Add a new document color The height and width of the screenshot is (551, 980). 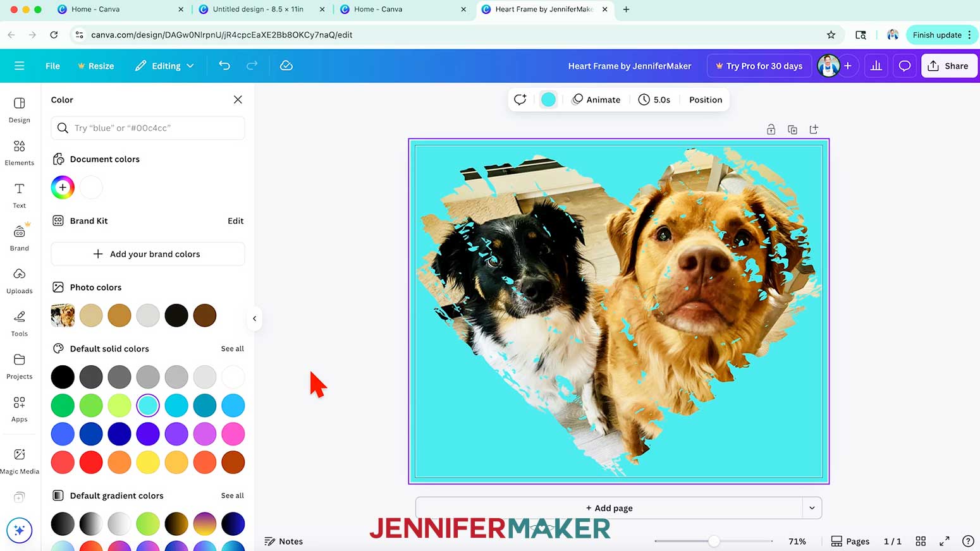pos(63,188)
